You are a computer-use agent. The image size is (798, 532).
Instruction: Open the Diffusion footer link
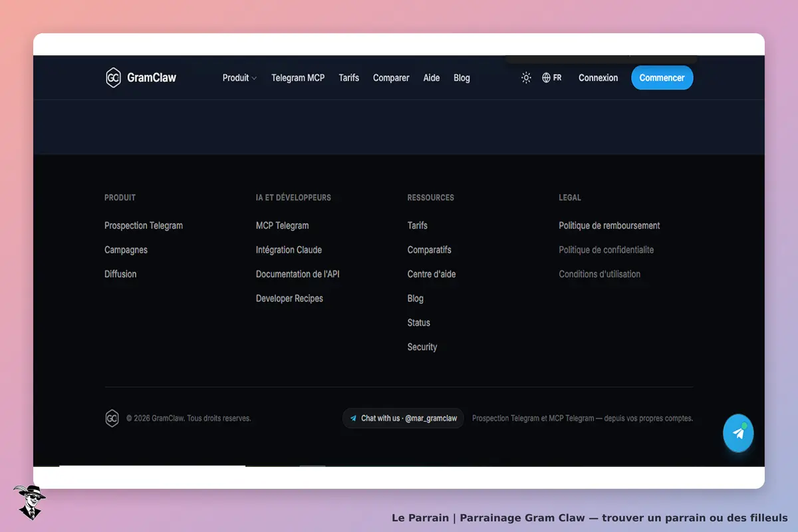[120, 274]
